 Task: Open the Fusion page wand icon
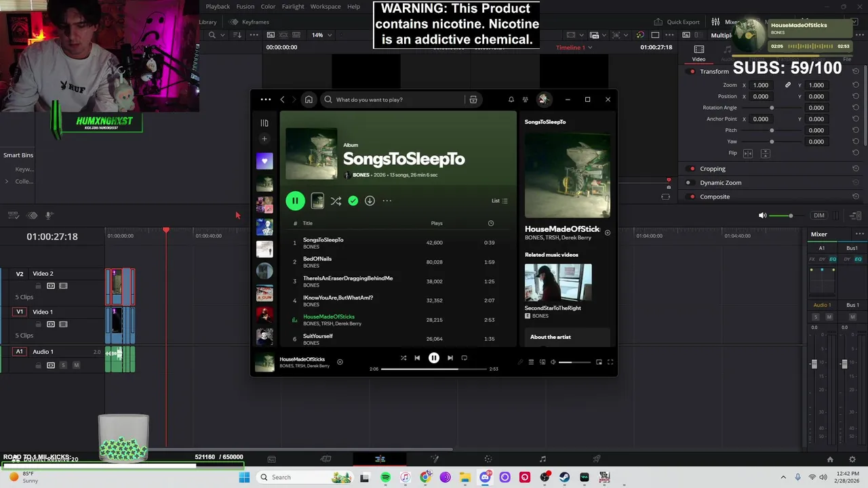coord(434,459)
